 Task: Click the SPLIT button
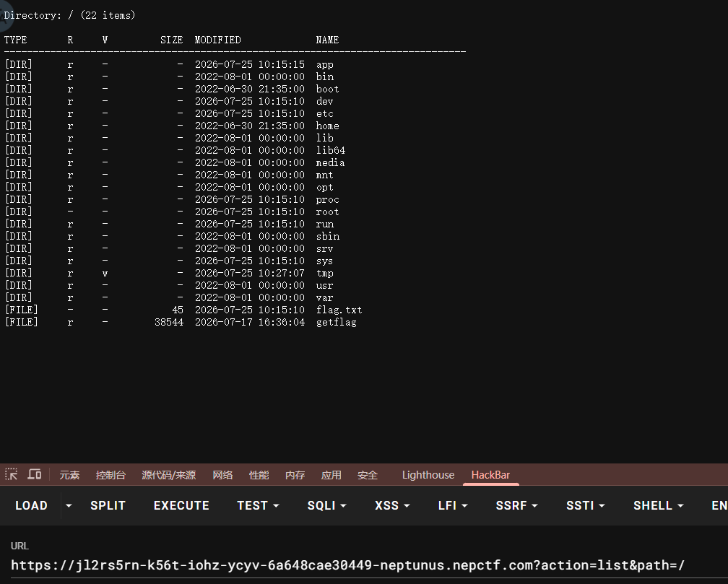108,505
